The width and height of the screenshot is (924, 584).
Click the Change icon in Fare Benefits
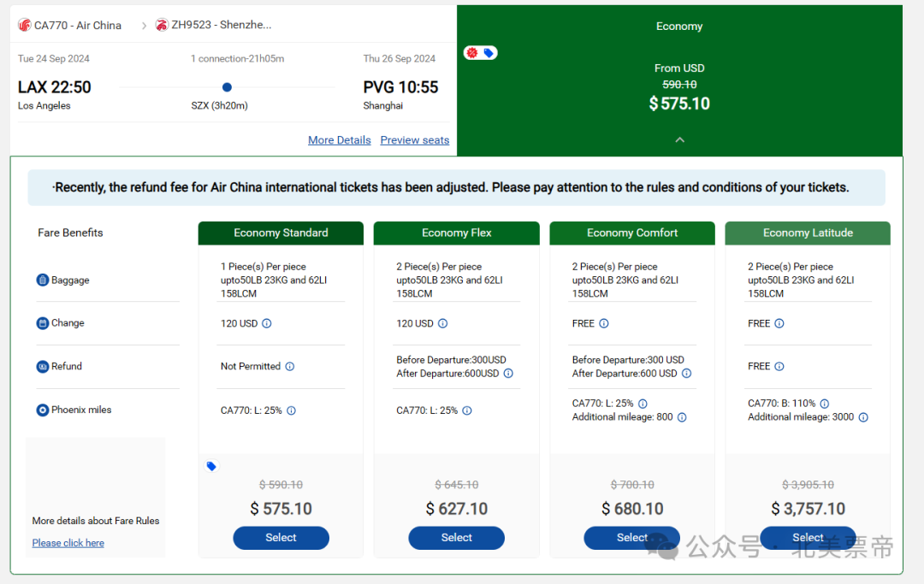pyautogui.click(x=43, y=323)
